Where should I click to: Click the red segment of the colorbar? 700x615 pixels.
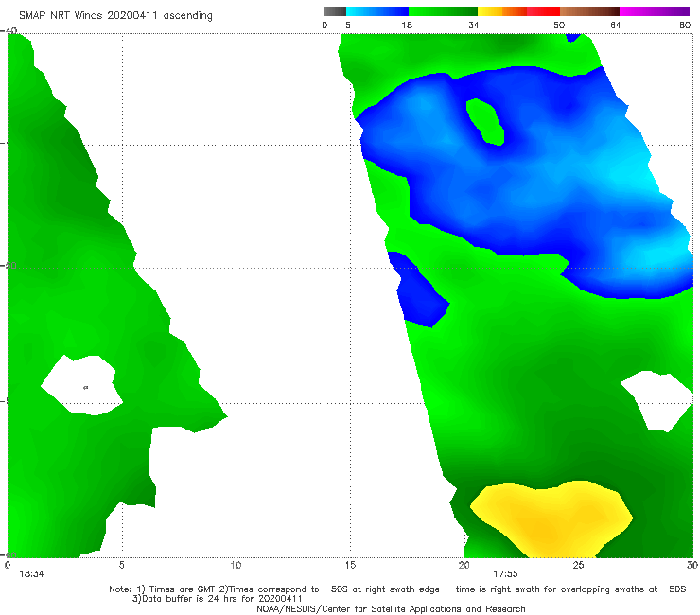543,11
